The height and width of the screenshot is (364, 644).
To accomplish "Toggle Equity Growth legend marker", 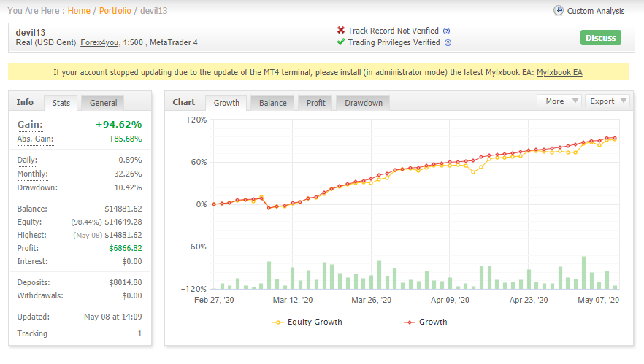I will (278, 322).
